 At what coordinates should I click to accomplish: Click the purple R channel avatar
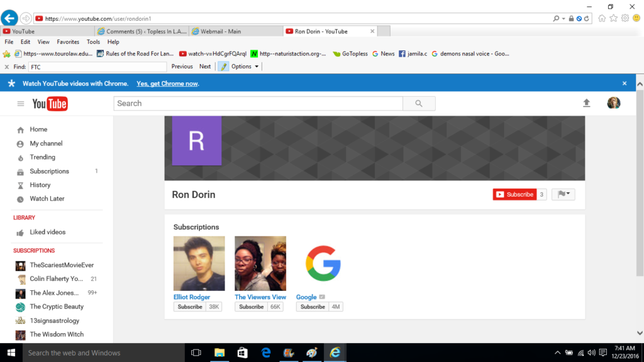pos(197,141)
